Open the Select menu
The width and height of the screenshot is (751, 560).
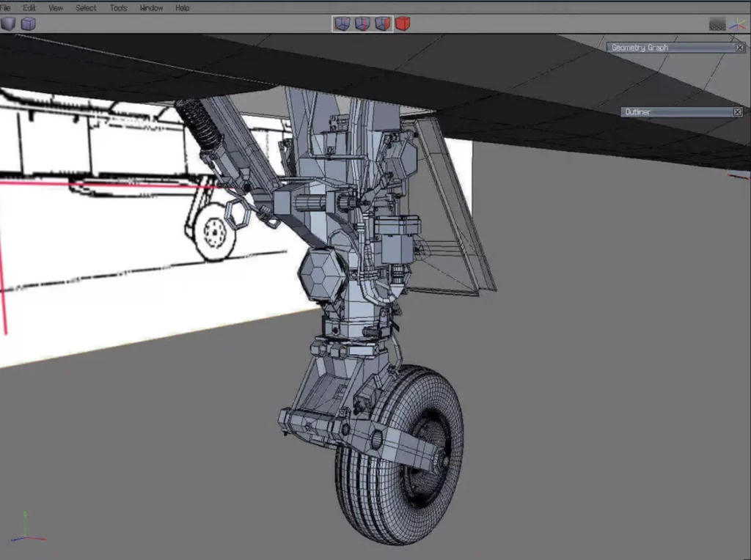pyautogui.click(x=86, y=7)
